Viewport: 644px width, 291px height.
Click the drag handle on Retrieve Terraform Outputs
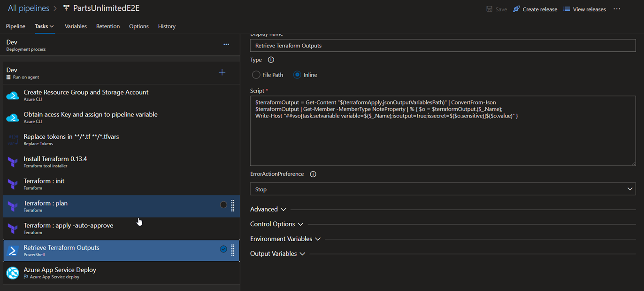click(233, 250)
